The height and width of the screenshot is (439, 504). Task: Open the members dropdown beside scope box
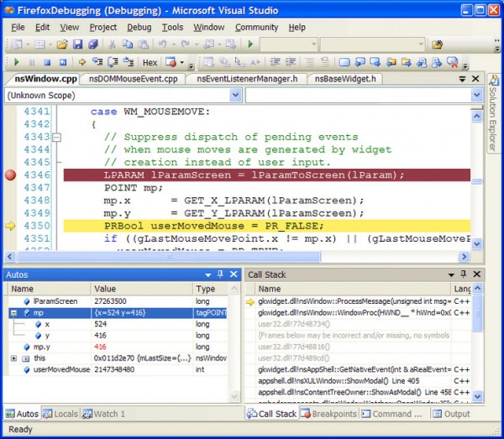click(476, 96)
